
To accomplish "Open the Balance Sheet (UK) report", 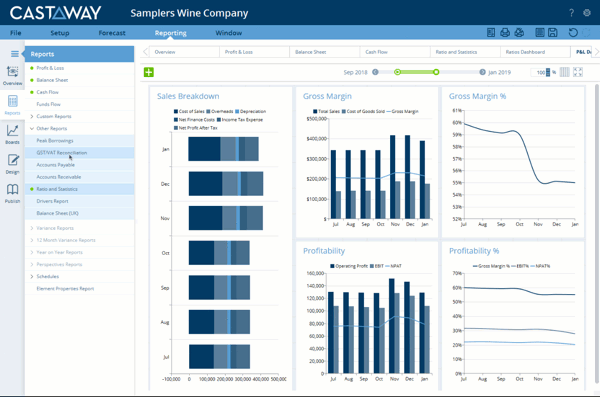I will coord(80,213).
